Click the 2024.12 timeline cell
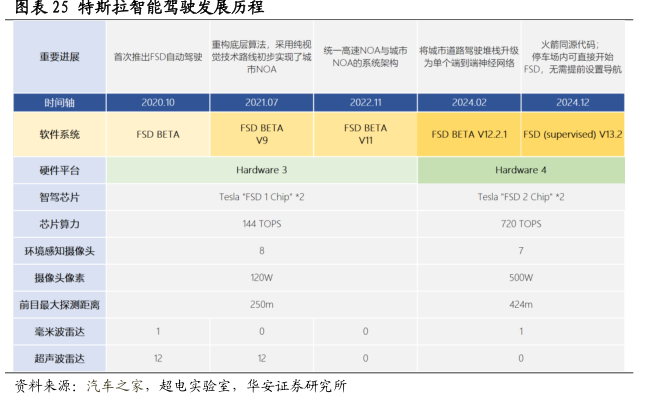Viewport: 645px width, 401px height. click(573, 103)
